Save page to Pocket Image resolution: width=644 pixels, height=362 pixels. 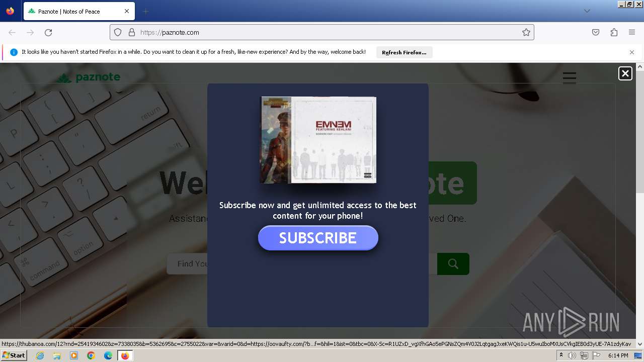tap(596, 32)
